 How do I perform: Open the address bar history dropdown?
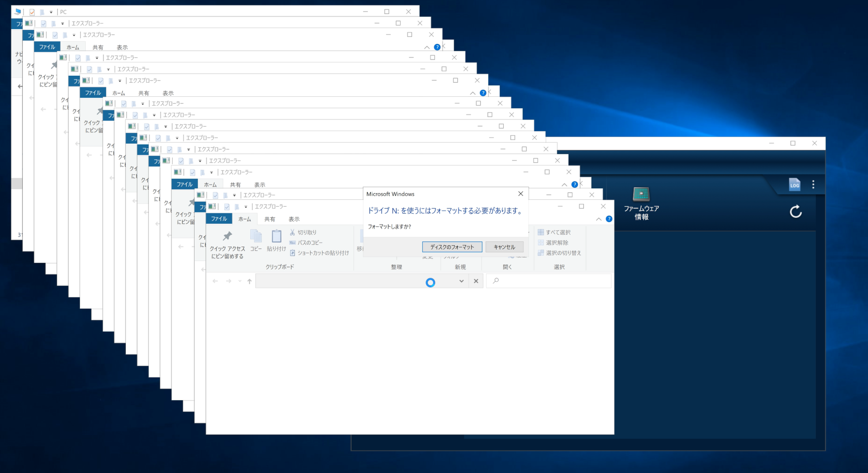(461, 281)
